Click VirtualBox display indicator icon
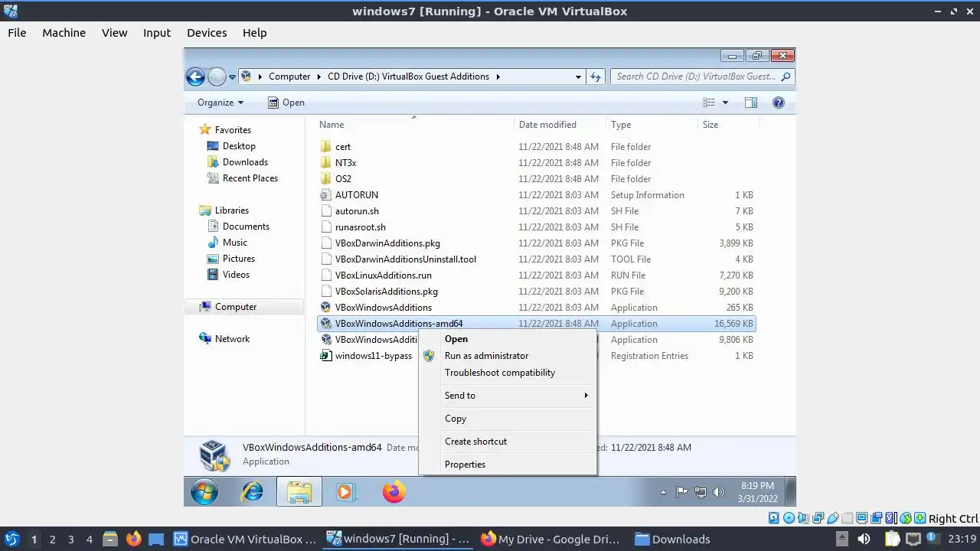 [x=861, y=518]
